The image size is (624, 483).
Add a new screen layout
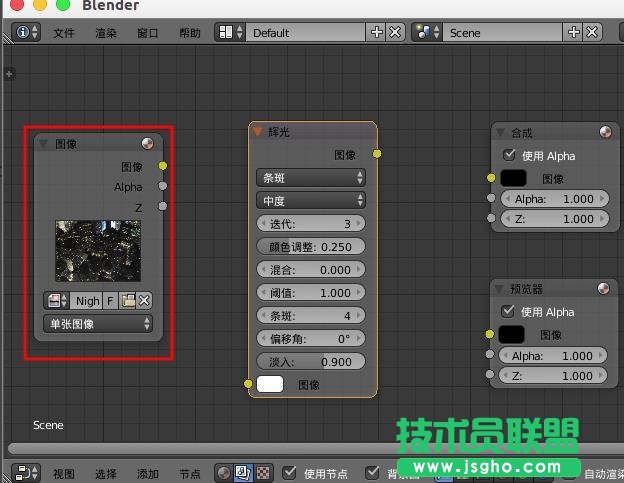click(x=376, y=32)
